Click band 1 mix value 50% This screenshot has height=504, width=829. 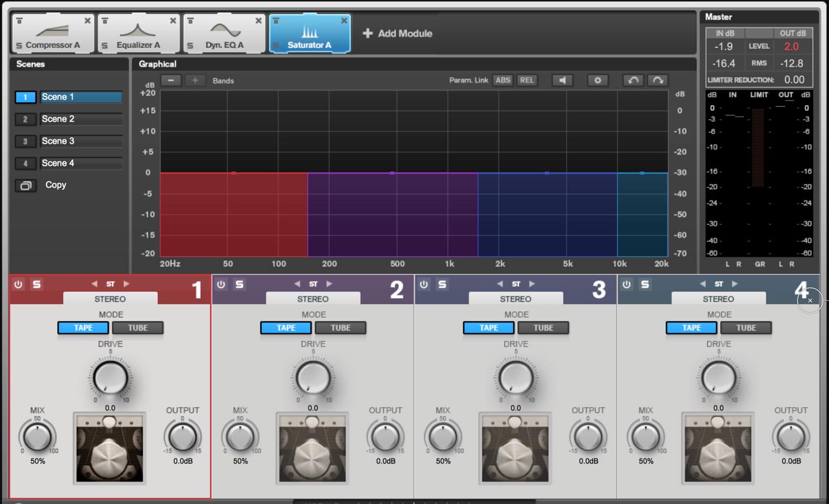pos(38,461)
